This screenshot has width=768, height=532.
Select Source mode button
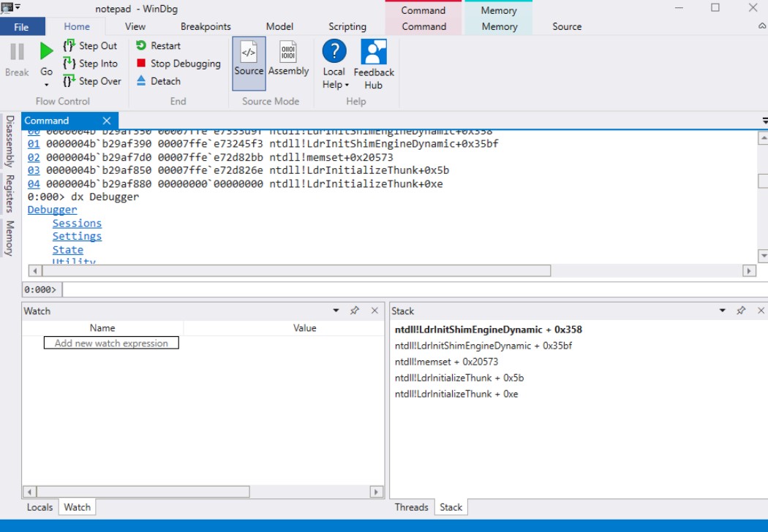pyautogui.click(x=249, y=63)
